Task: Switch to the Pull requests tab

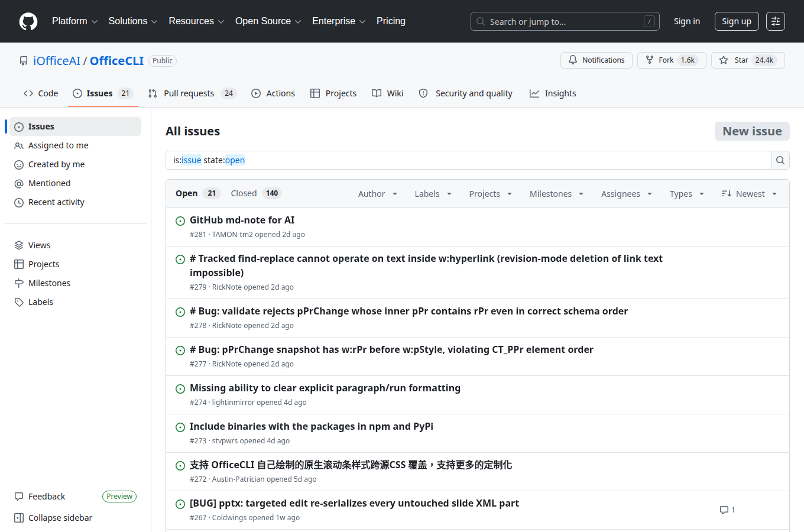Action: (x=192, y=93)
